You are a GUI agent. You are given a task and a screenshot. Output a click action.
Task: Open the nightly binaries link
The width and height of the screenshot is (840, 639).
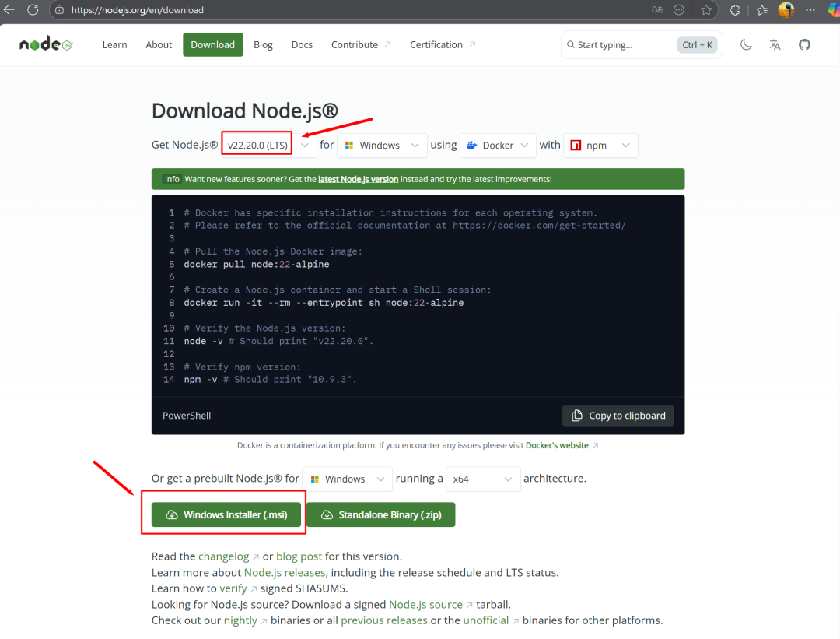click(x=240, y=620)
